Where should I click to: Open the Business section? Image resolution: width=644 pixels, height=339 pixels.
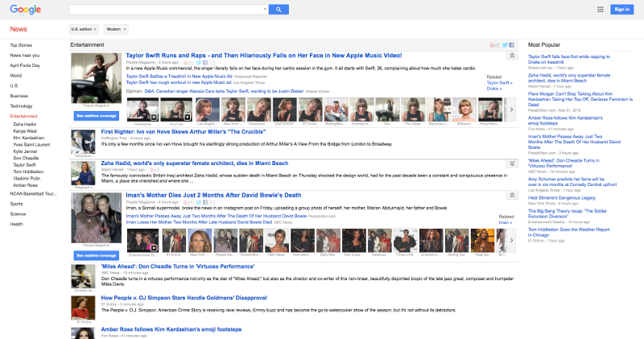tap(19, 96)
